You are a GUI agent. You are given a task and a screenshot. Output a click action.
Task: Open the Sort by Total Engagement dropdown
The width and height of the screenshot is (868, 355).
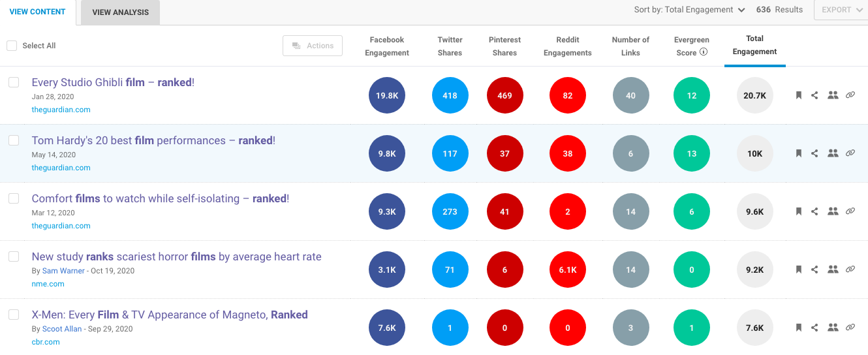click(x=689, y=10)
